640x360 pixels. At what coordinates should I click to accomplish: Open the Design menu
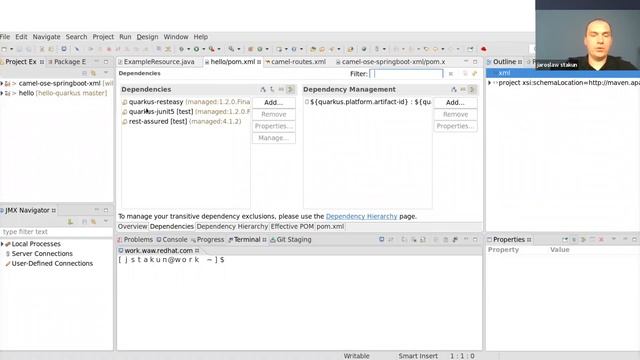click(x=147, y=37)
